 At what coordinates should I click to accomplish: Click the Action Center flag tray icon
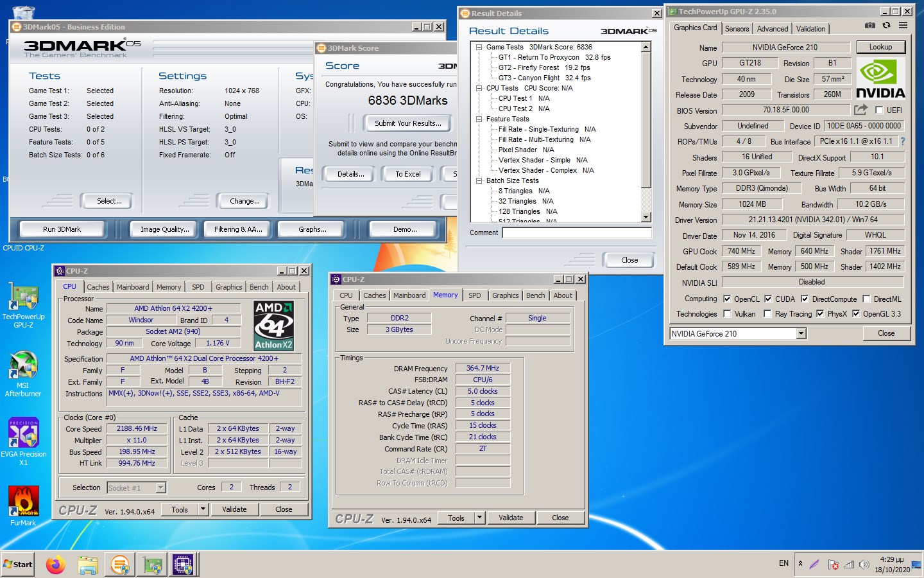[x=833, y=565]
